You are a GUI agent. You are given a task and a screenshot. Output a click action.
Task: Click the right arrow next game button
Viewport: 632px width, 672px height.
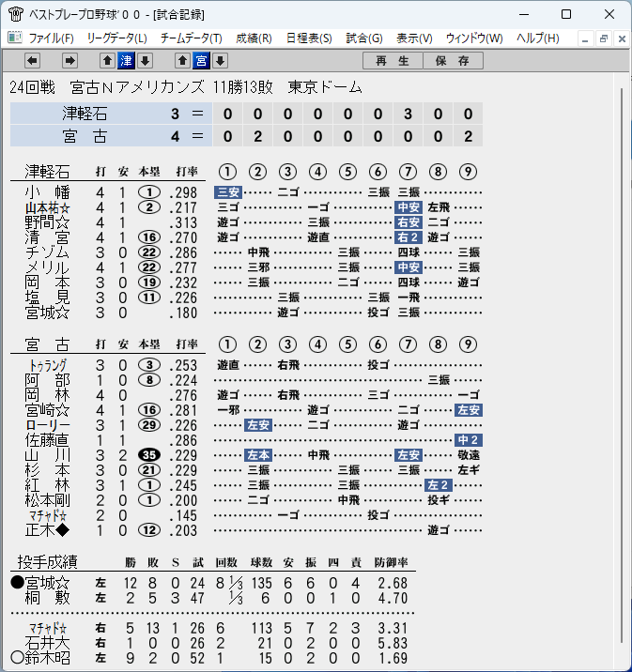(69, 61)
